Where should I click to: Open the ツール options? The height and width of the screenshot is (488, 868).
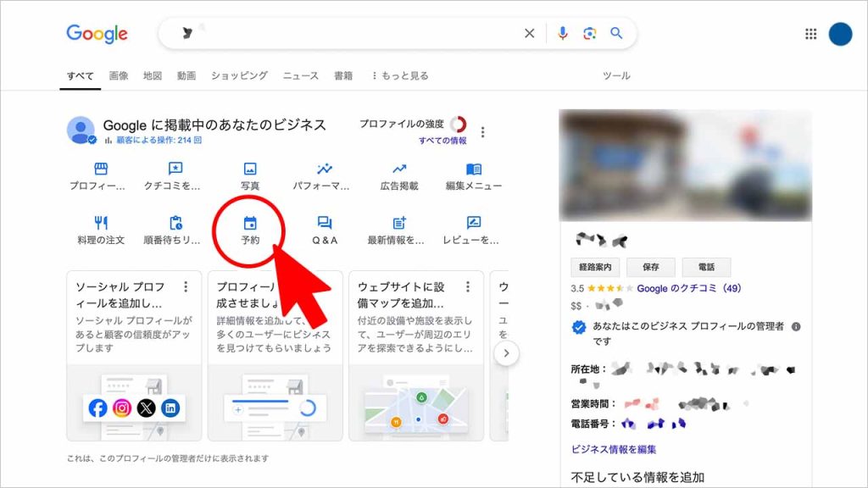pos(616,75)
